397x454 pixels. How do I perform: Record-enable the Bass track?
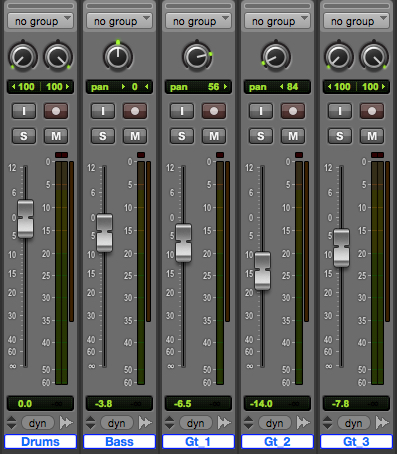point(135,111)
